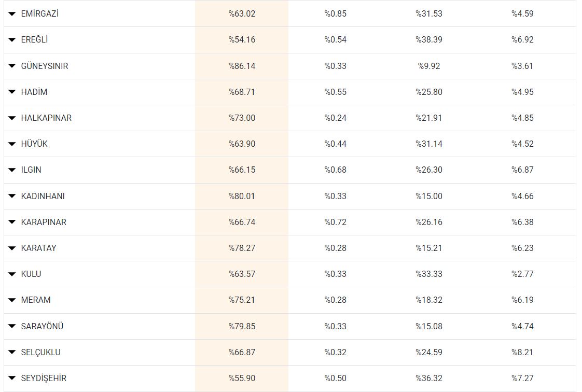Expand the KARATAY row arrow
The height and width of the screenshot is (392, 582).
[12, 248]
